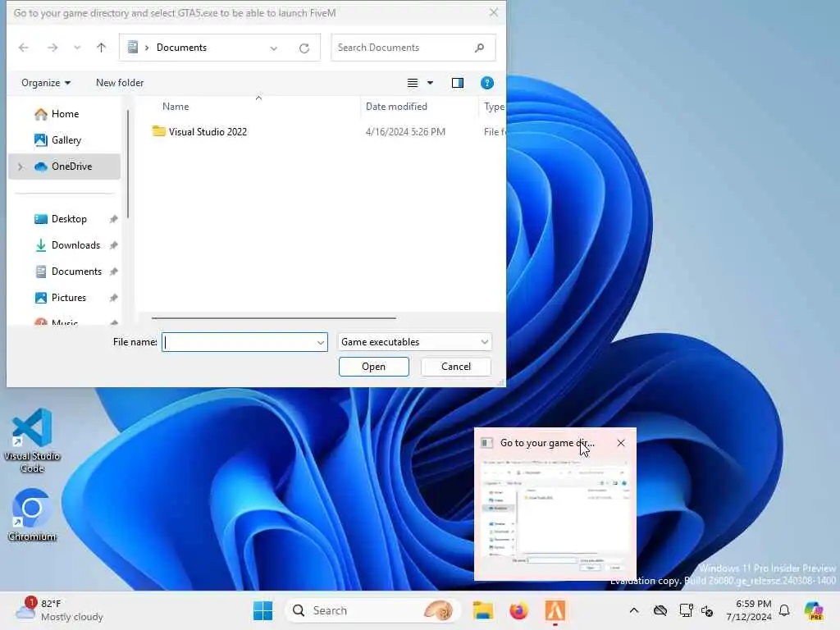The image size is (840, 630).
Task: Sort by Date modified column
Action: (x=396, y=107)
